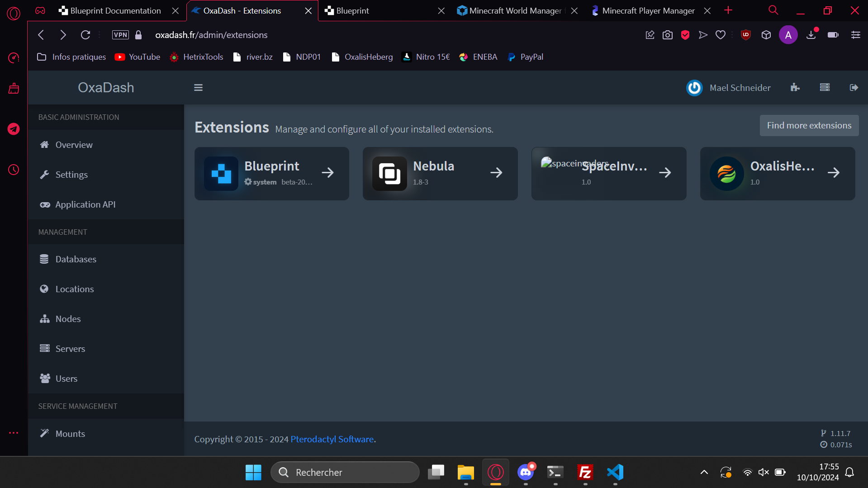Viewport: 868px width, 488px height.
Task: Open the taskbar clock and date
Action: pos(818,472)
